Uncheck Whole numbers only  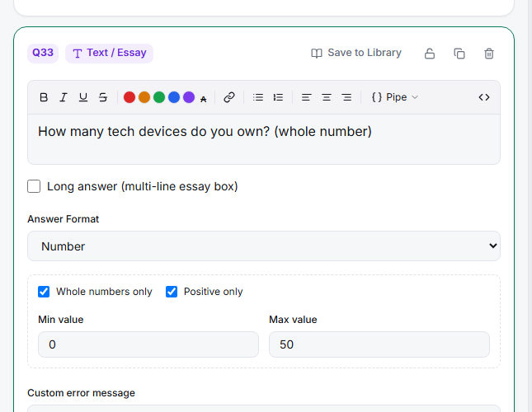44,292
